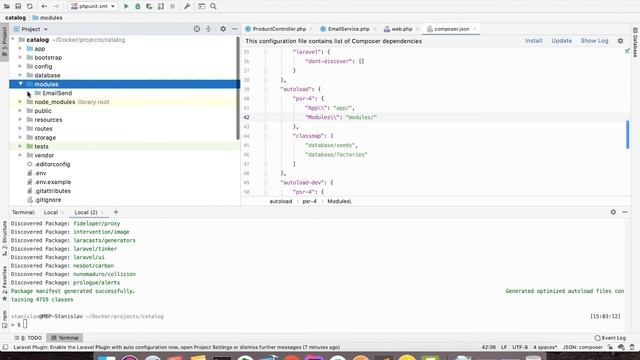Click the Select Opened File target icon
This screenshot has width=640, height=360.
point(197,29)
